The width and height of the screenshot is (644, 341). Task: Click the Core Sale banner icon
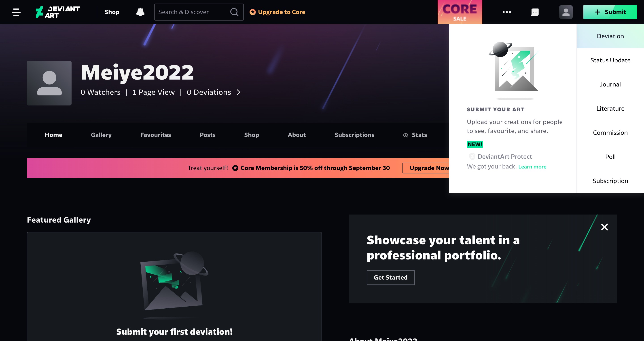[460, 12]
